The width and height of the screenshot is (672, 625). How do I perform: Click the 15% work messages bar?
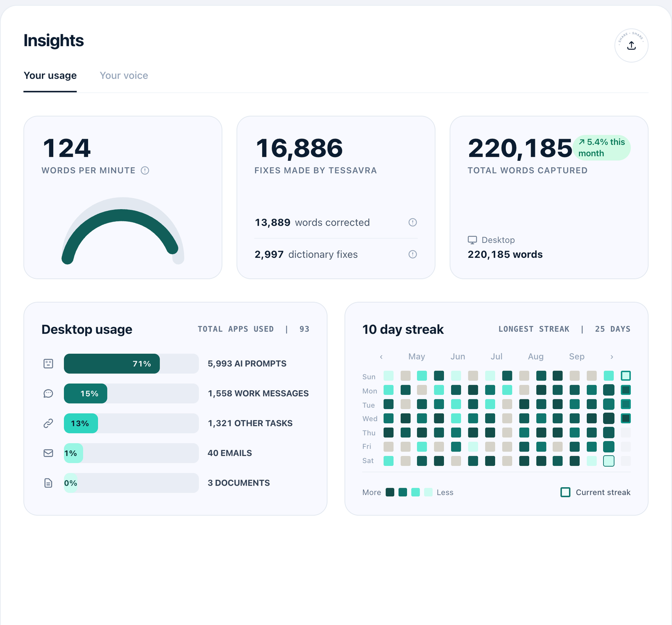pyautogui.click(x=86, y=394)
